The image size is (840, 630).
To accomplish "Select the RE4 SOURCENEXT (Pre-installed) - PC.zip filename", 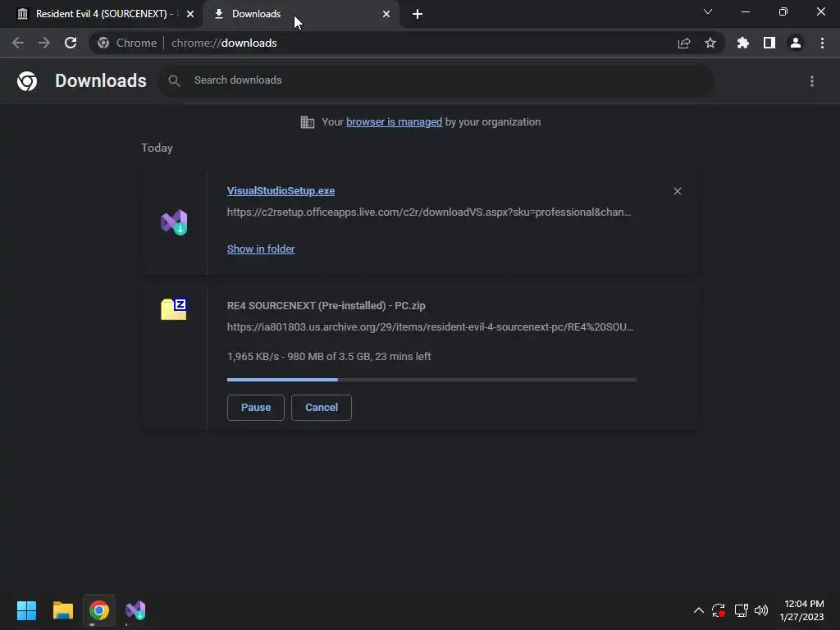I will (326, 306).
